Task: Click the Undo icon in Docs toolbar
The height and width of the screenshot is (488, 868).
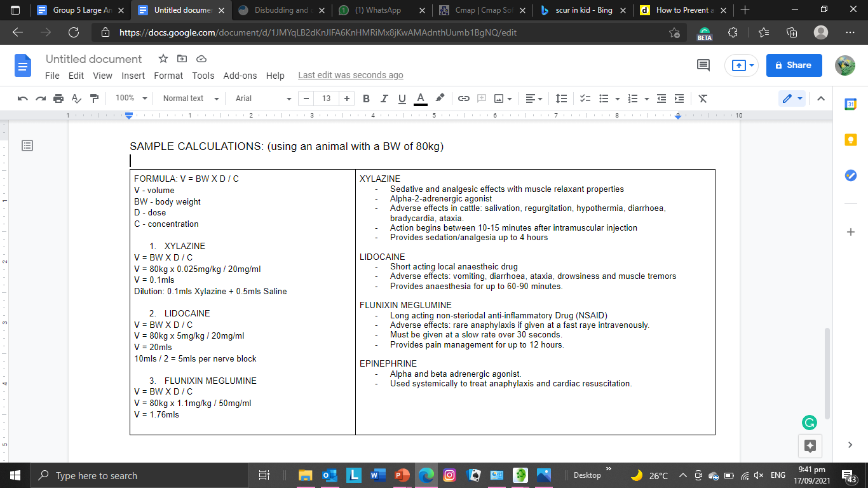Action: click(23, 98)
